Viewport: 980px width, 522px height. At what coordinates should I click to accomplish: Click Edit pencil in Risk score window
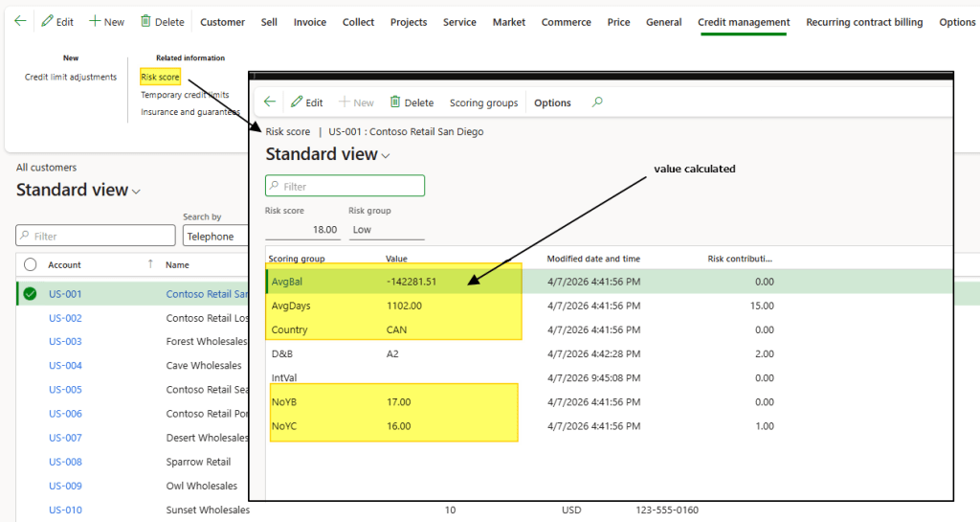298,102
